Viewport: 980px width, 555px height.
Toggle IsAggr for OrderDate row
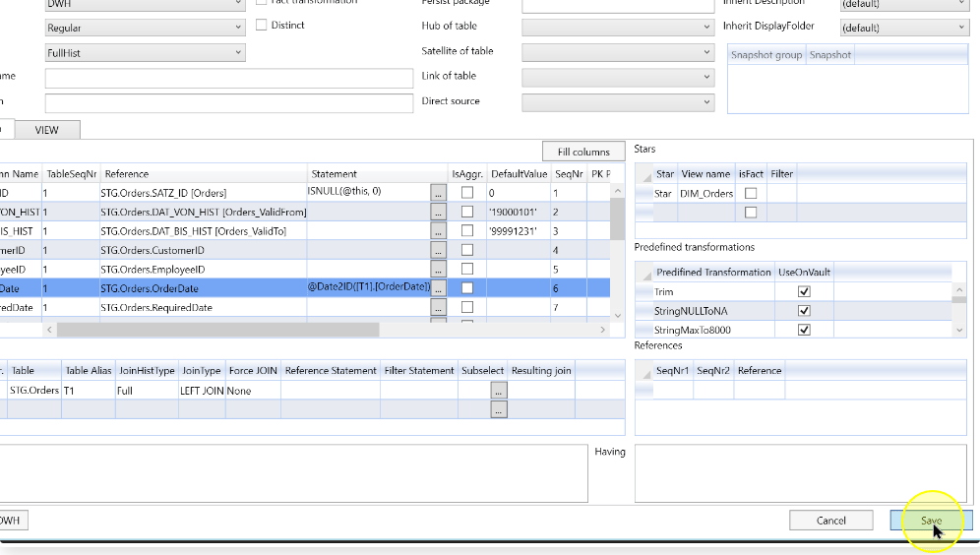(466, 288)
